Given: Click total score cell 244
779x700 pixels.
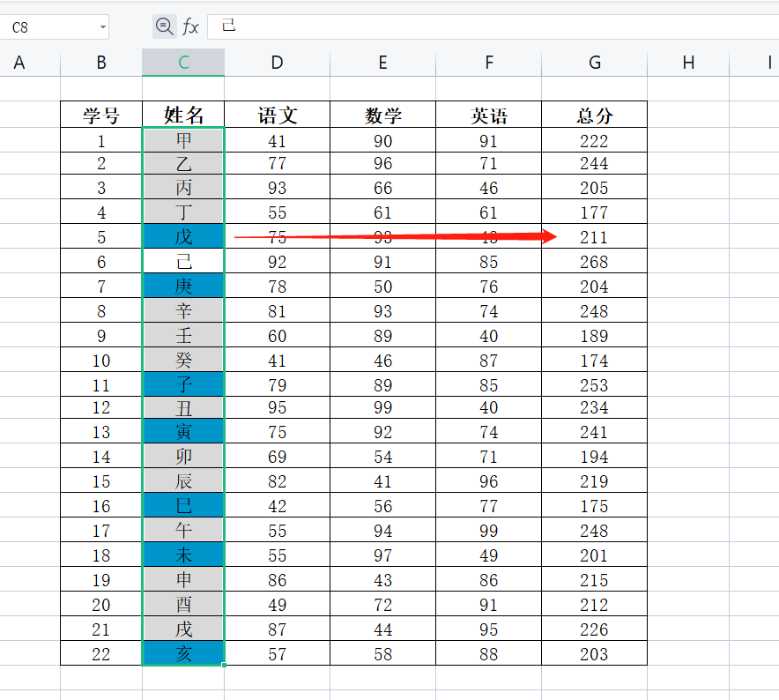Looking at the screenshot, I should (x=595, y=164).
